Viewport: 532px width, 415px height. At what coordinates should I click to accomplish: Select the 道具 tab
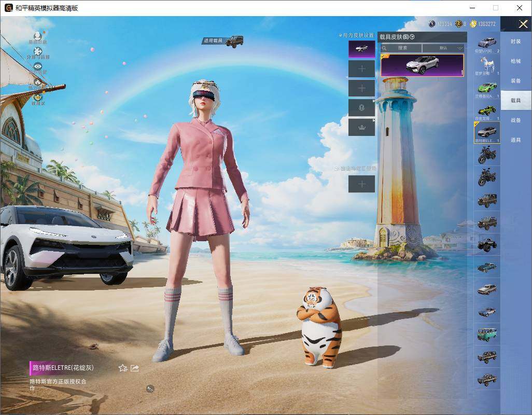pos(516,140)
